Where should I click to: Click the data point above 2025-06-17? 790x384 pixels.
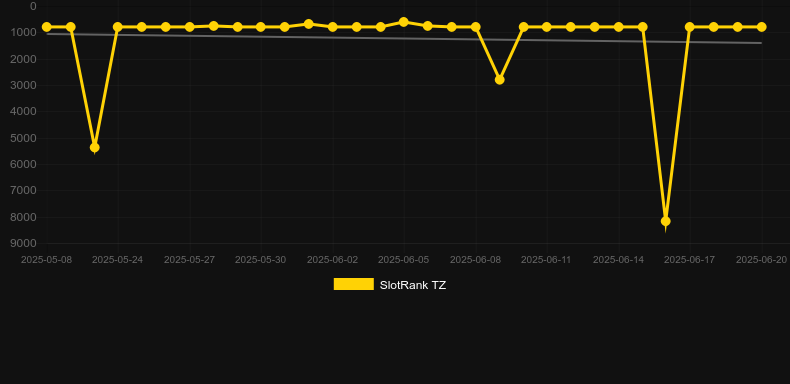click(690, 27)
